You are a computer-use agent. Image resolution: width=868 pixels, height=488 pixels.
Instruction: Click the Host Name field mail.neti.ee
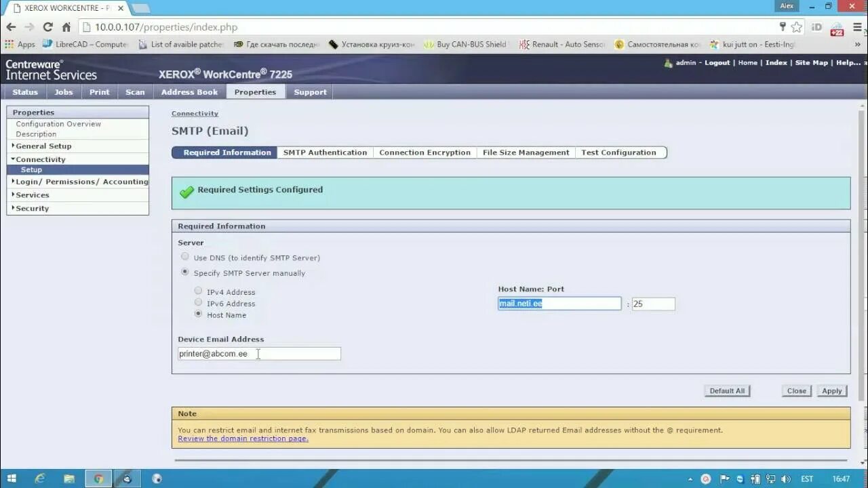559,304
